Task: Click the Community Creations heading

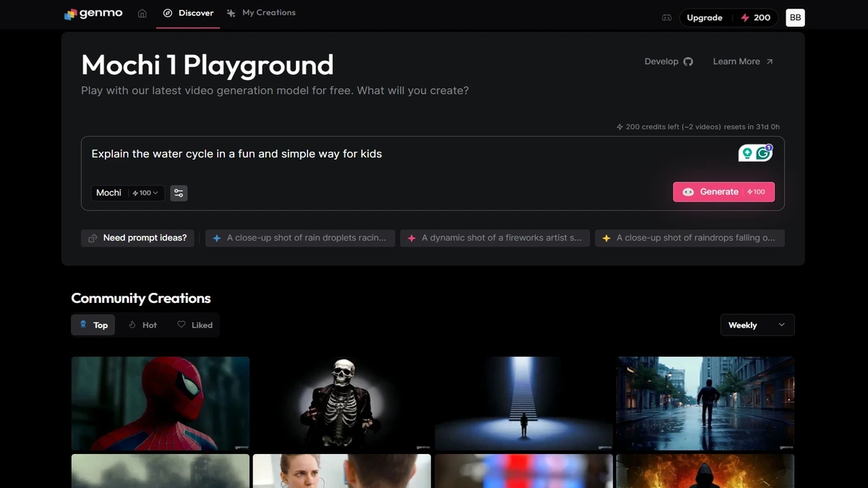Action: (x=141, y=298)
